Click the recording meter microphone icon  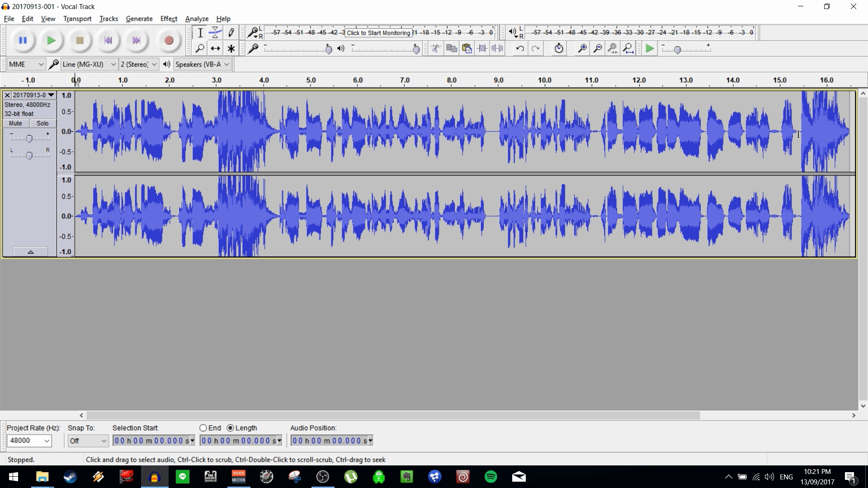pos(253,32)
